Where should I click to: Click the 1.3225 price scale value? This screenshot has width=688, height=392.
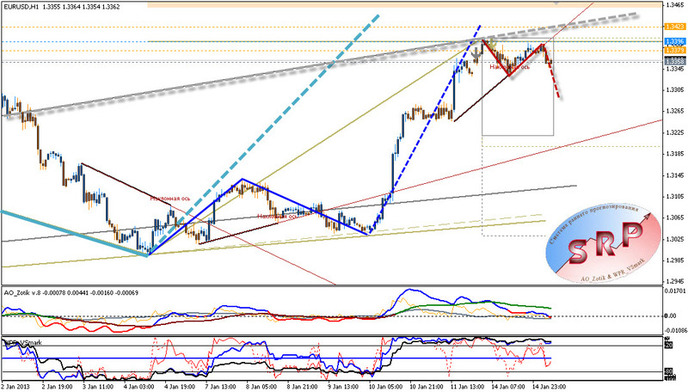675,133
